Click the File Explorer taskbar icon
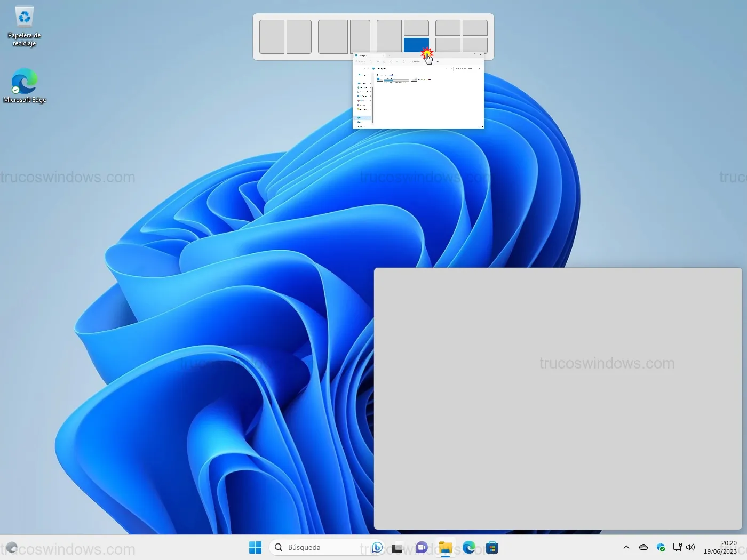The height and width of the screenshot is (560, 747). pos(445,548)
